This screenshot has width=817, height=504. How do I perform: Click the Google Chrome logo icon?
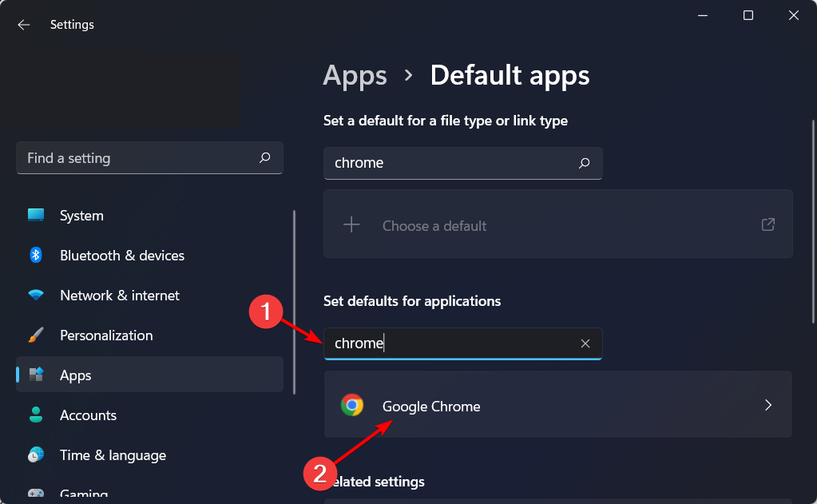[x=352, y=405]
